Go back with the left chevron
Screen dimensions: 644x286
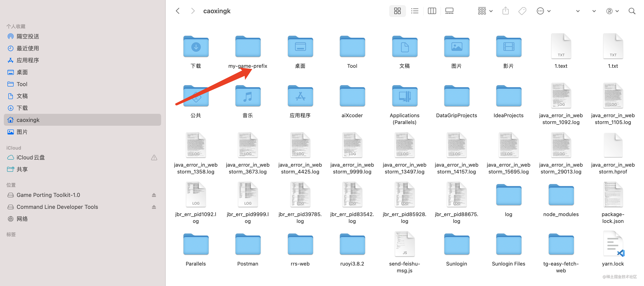pyautogui.click(x=178, y=11)
